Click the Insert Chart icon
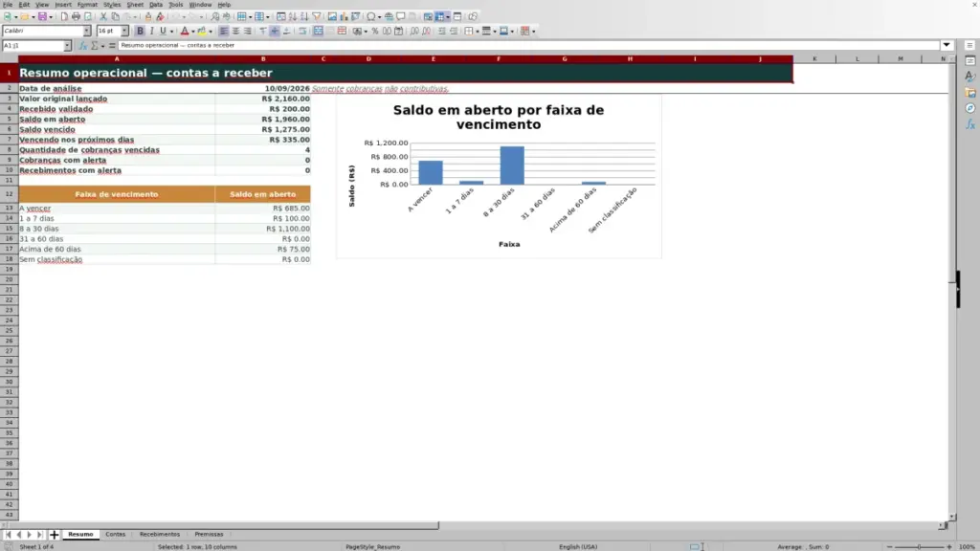Viewport: 980px width, 551px height. (x=344, y=17)
